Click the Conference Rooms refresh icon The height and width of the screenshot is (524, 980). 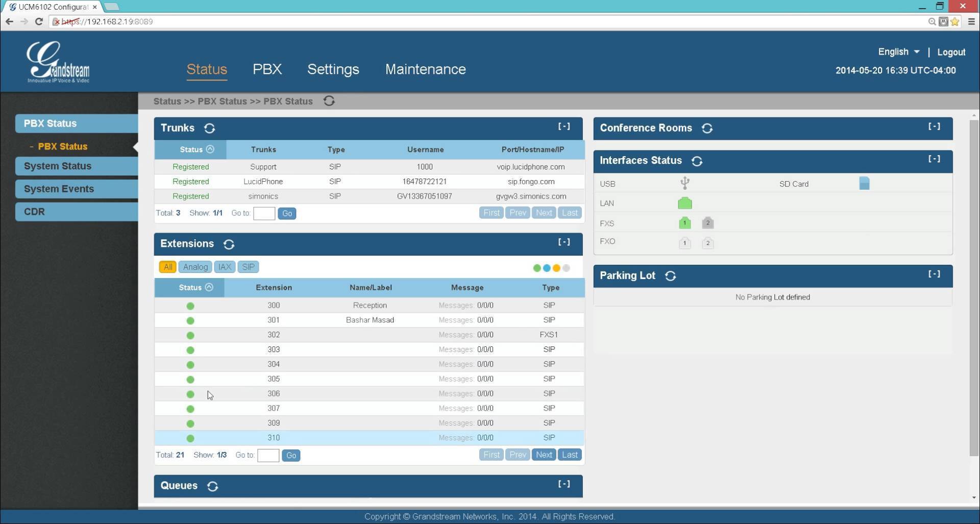click(707, 128)
